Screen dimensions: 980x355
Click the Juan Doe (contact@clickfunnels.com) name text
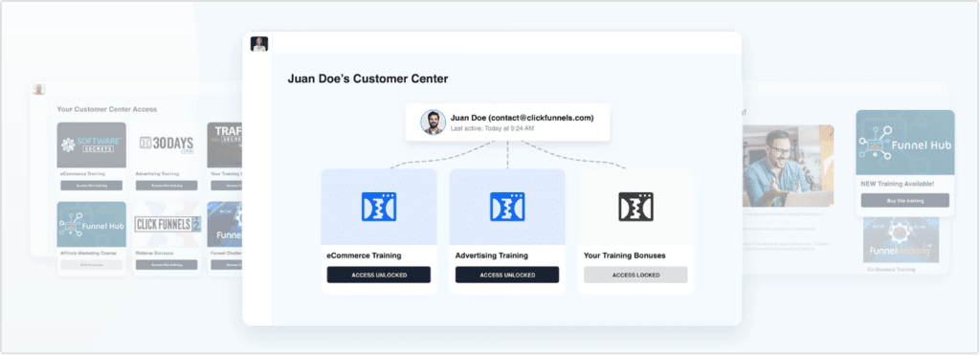point(522,118)
